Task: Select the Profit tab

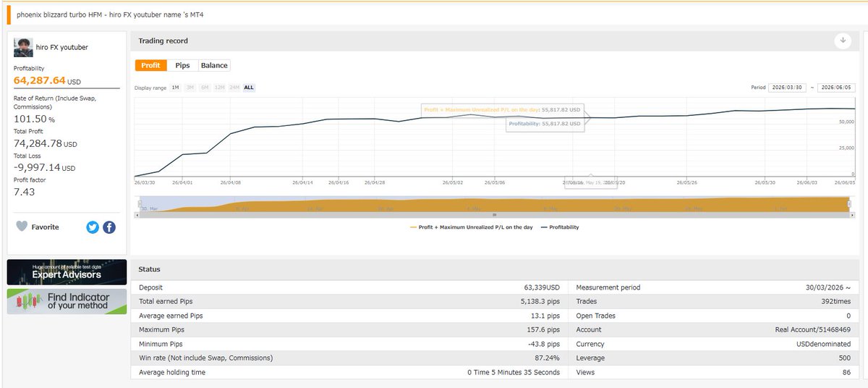Action: 151,65
